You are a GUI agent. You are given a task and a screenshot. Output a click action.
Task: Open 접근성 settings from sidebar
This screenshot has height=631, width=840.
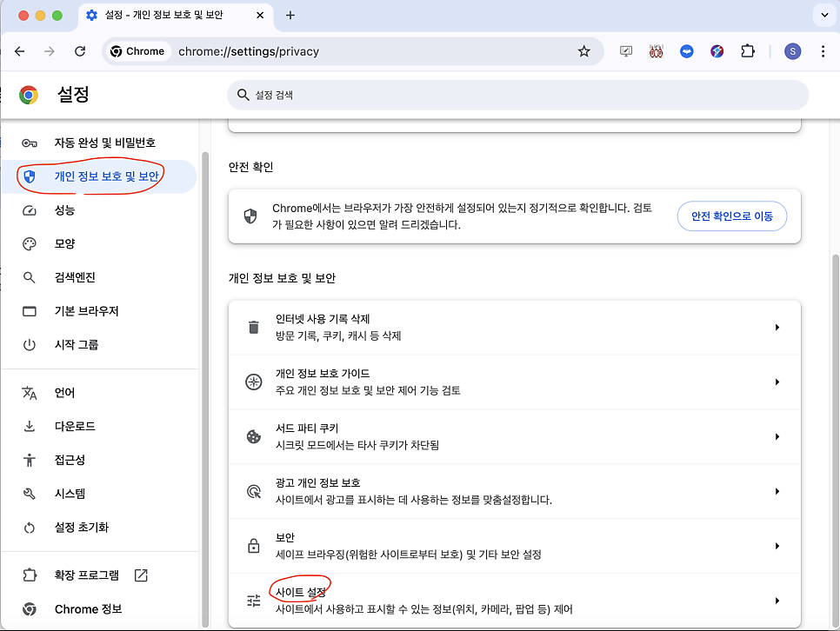coord(70,460)
